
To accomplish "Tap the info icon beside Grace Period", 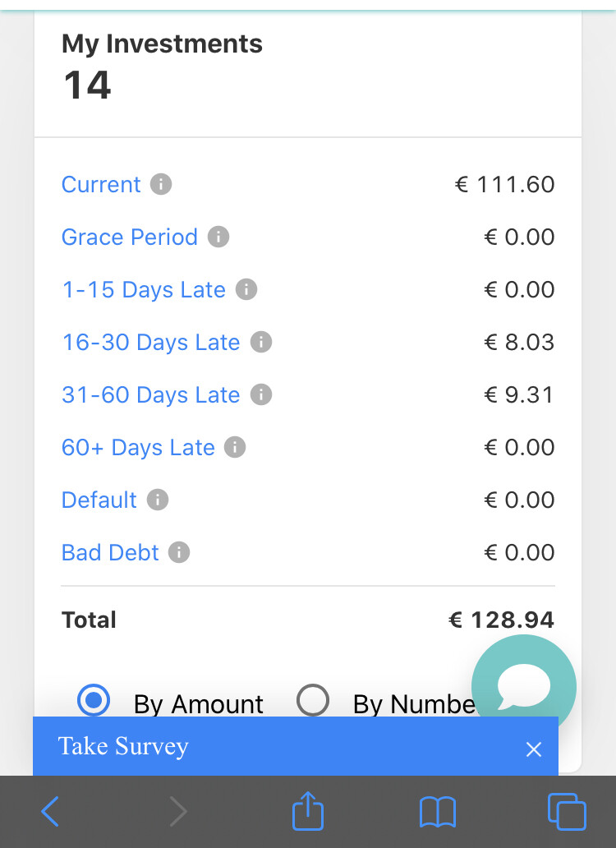I will click(218, 237).
